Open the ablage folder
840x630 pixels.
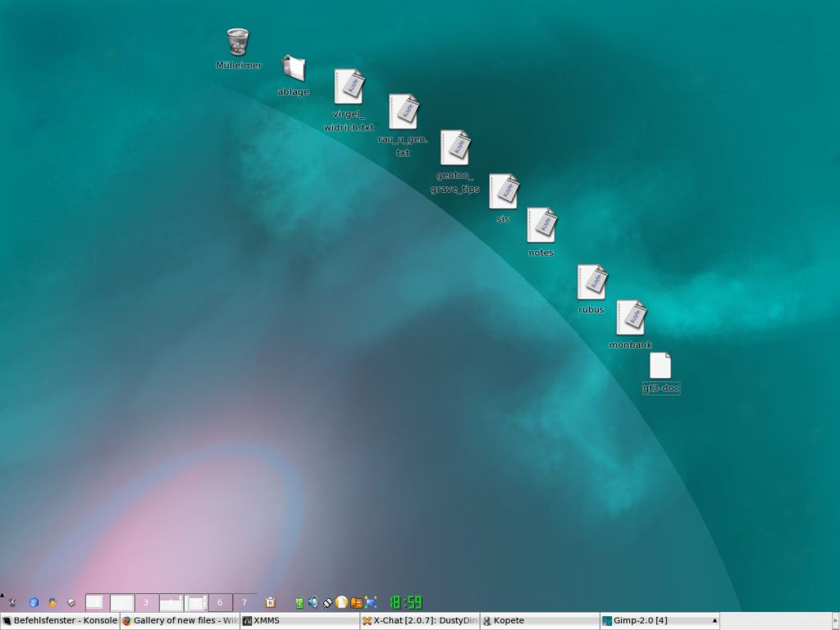(x=293, y=69)
